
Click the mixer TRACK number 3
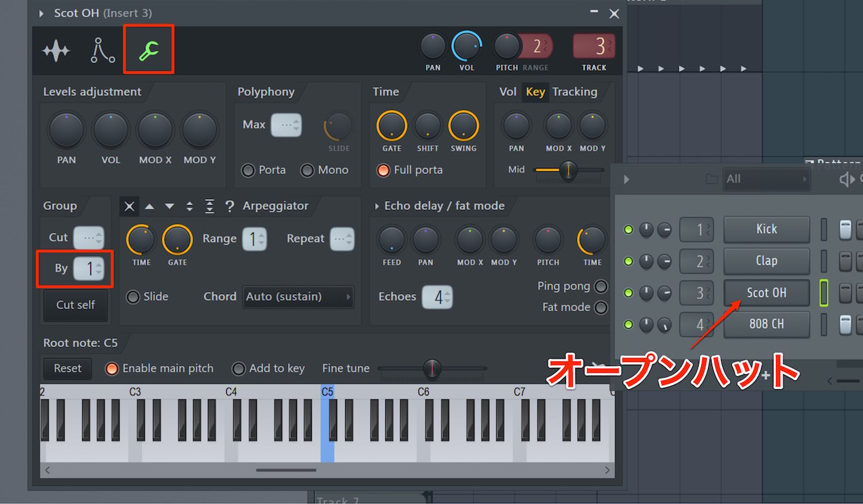pyautogui.click(x=594, y=46)
